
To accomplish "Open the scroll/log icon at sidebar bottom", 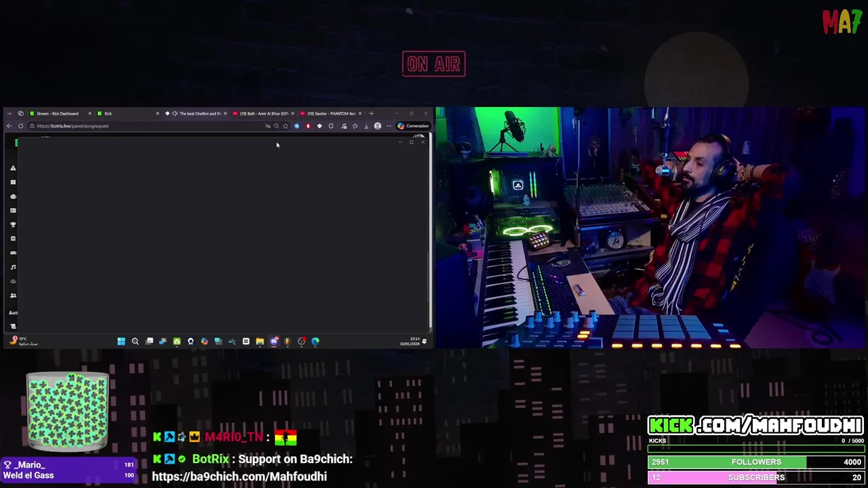I will tap(13, 327).
